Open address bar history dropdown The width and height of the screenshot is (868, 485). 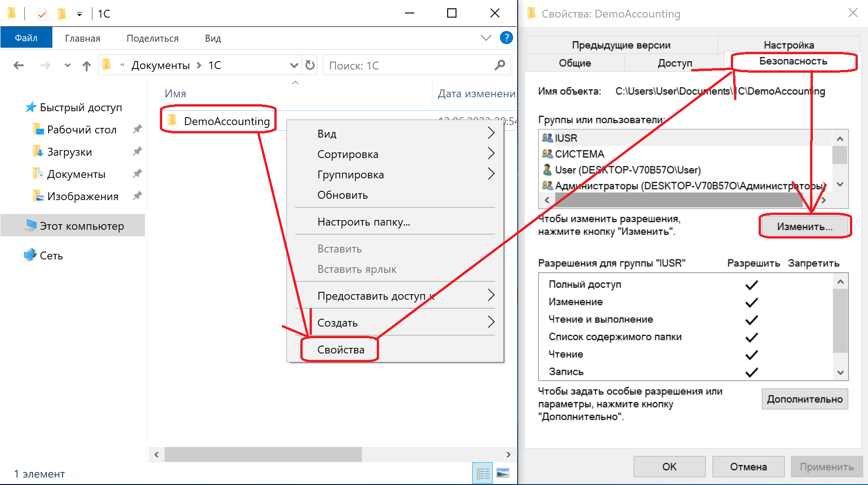[294, 65]
